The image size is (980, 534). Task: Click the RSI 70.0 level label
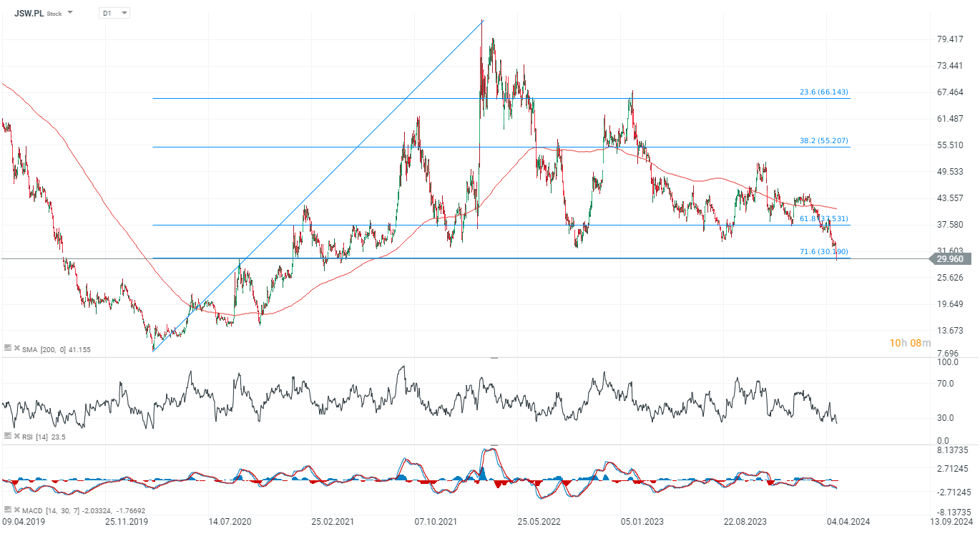(x=947, y=384)
